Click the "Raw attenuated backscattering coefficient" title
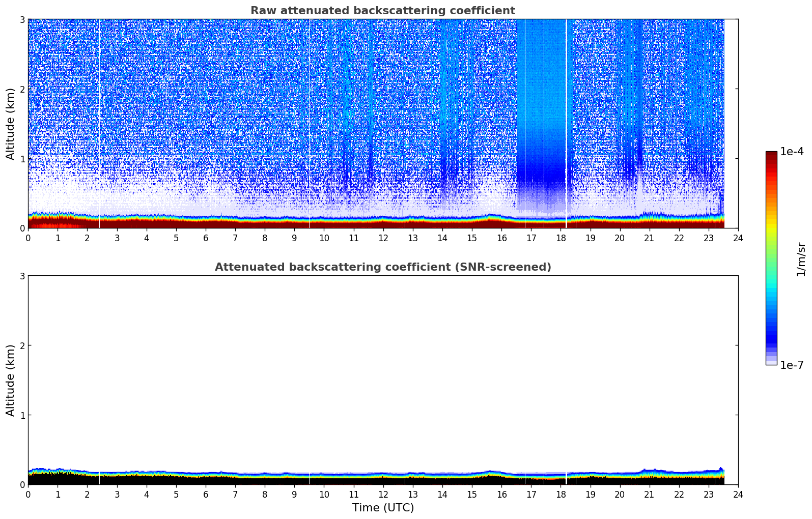This screenshot has height=519, width=812. [x=382, y=11]
